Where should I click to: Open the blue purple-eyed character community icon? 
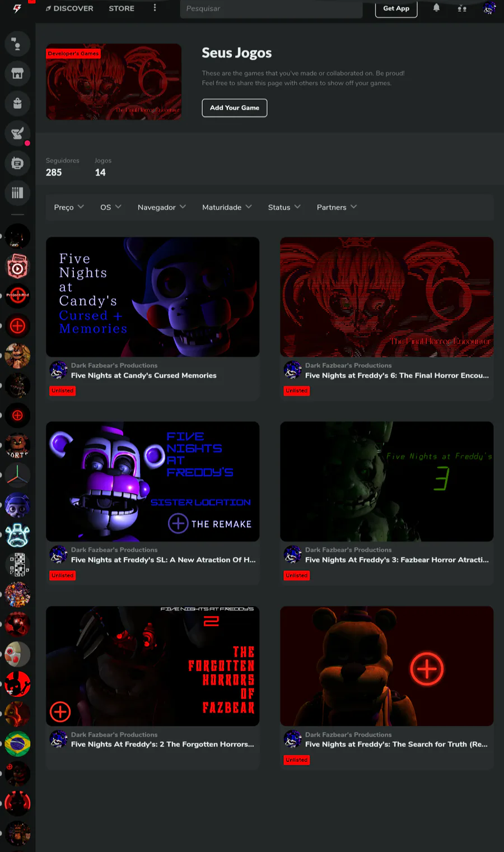point(17,505)
